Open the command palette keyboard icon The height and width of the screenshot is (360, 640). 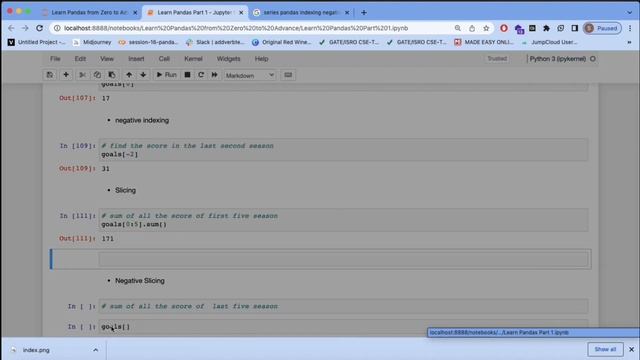click(288, 75)
